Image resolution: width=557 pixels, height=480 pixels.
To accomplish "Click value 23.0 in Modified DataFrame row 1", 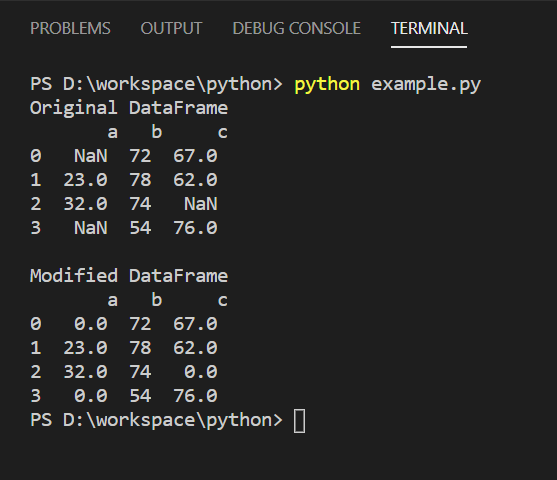I will coord(85,348).
